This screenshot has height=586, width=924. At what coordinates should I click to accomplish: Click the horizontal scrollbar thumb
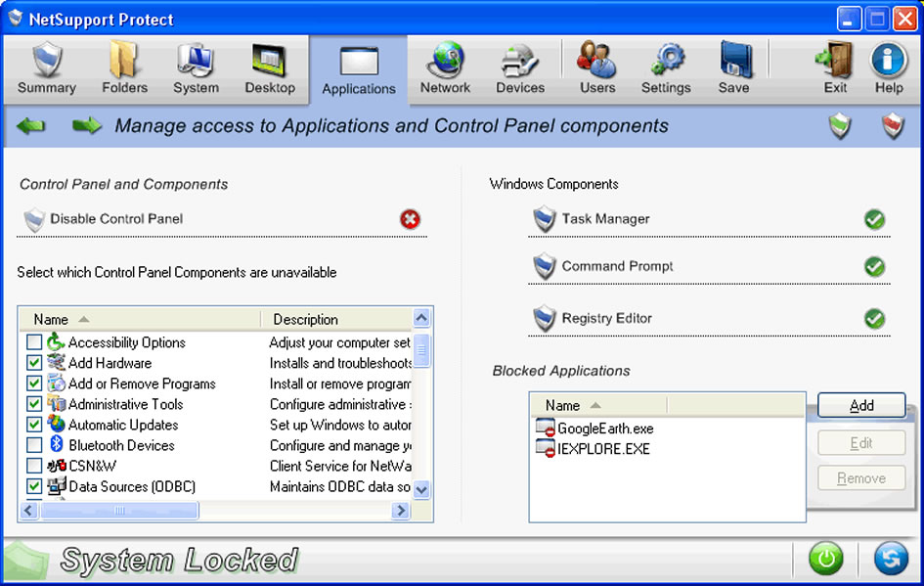coord(119,510)
